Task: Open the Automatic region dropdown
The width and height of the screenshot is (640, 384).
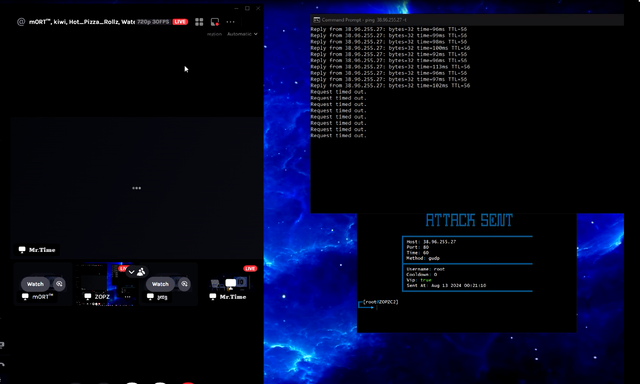Action: pyautogui.click(x=242, y=34)
